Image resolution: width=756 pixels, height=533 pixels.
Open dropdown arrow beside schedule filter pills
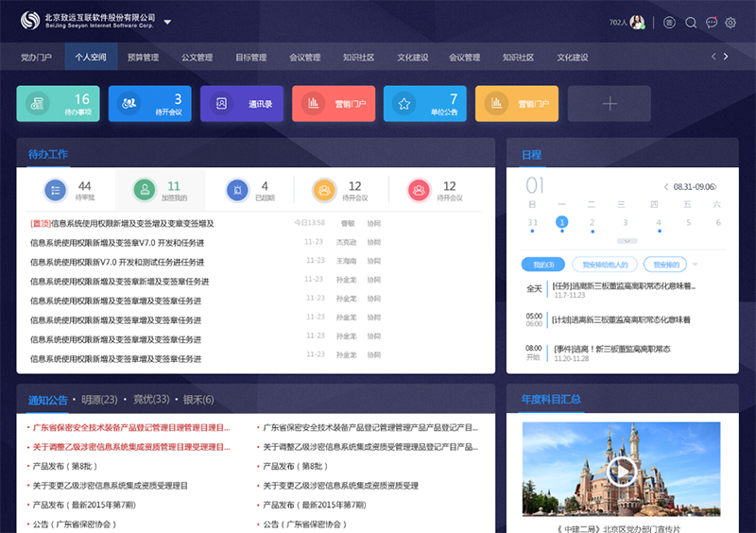[696, 264]
